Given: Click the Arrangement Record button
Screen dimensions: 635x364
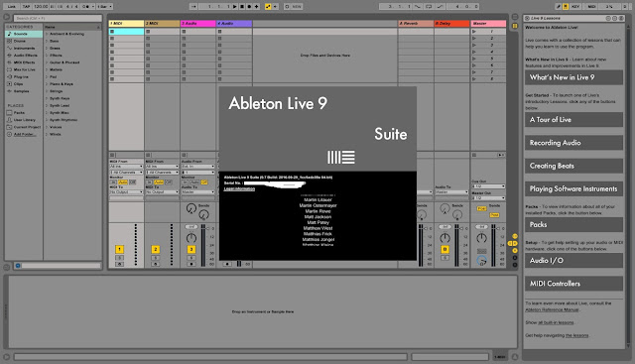Looking at the screenshot, I should [249, 7].
